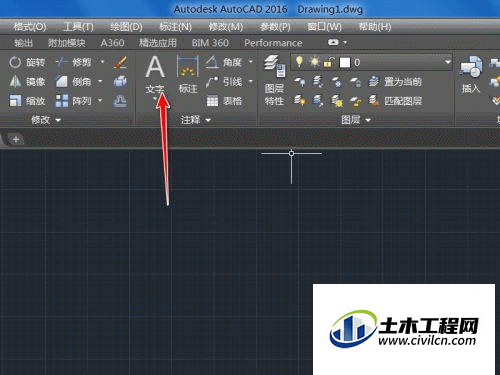Click the layer Freeze snowflake icon
This screenshot has height=375, width=500.
tap(337, 82)
